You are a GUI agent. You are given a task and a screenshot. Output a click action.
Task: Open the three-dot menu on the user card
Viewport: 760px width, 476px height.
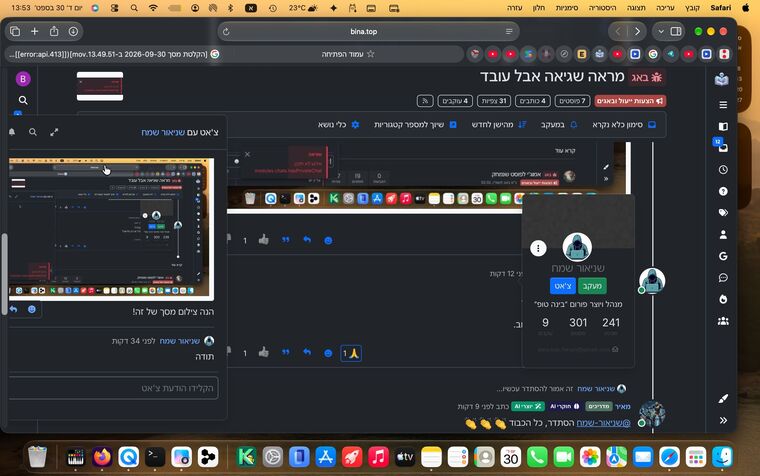pos(538,248)
